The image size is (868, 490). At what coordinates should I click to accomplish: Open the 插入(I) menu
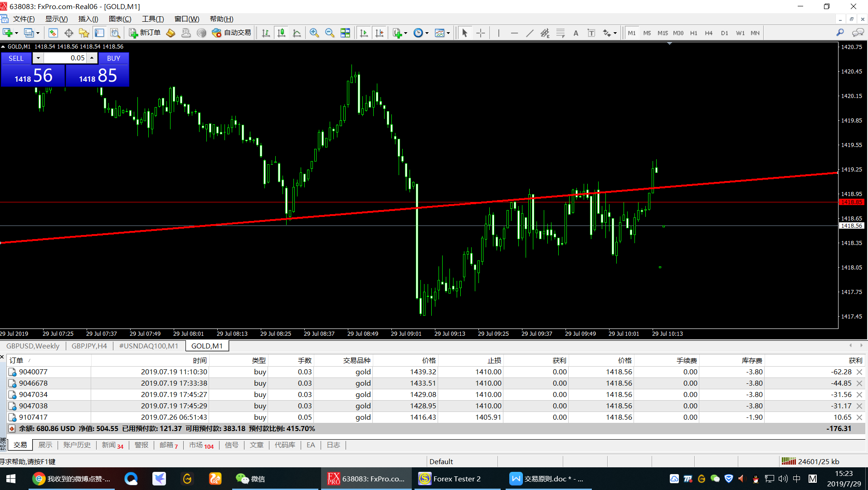[88, 19]
